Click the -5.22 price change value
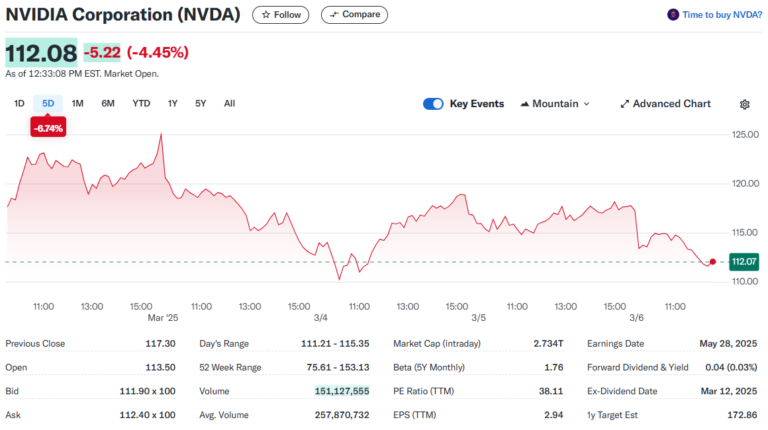 102,52
